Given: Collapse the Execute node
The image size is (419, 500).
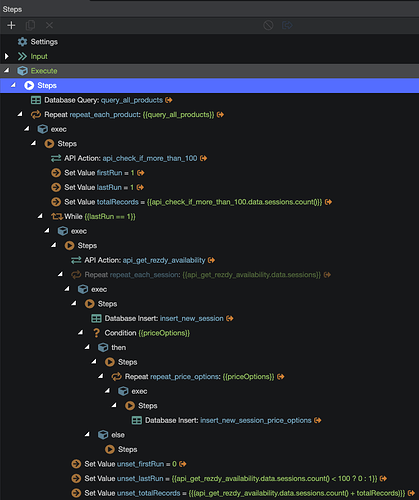Looking at the screenshot, I should pos(6,70).
